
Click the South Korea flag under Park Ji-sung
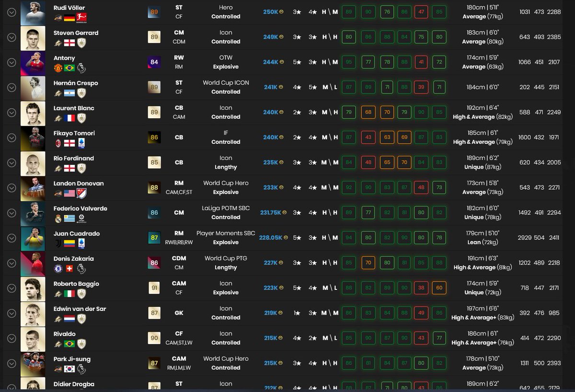pyautogui.click(x=69, y=369)
